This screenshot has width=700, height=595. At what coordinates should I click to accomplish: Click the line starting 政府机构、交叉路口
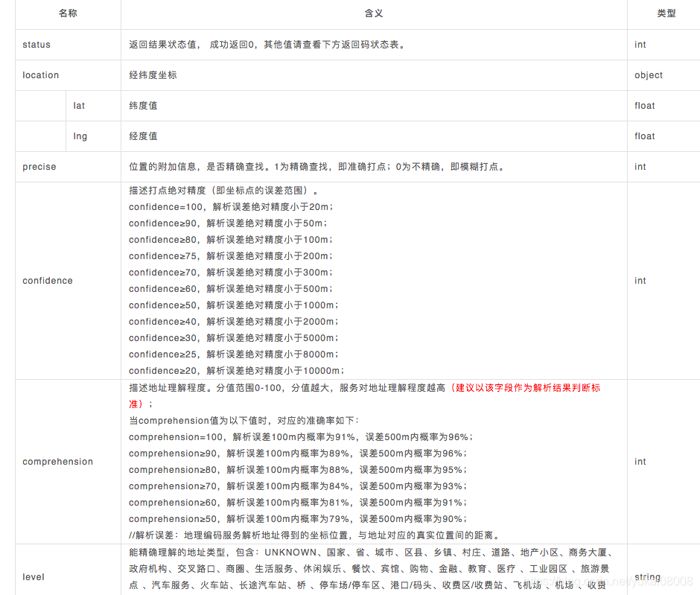369,569
